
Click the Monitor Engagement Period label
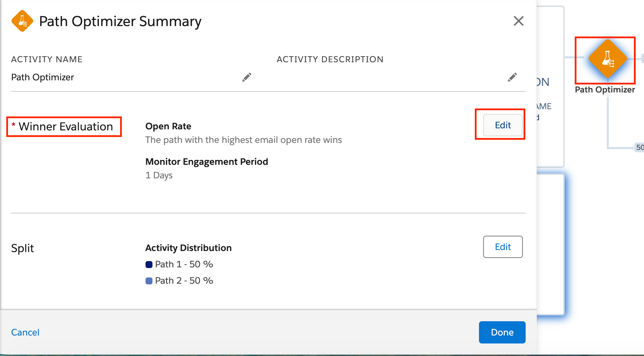[207, 162]
